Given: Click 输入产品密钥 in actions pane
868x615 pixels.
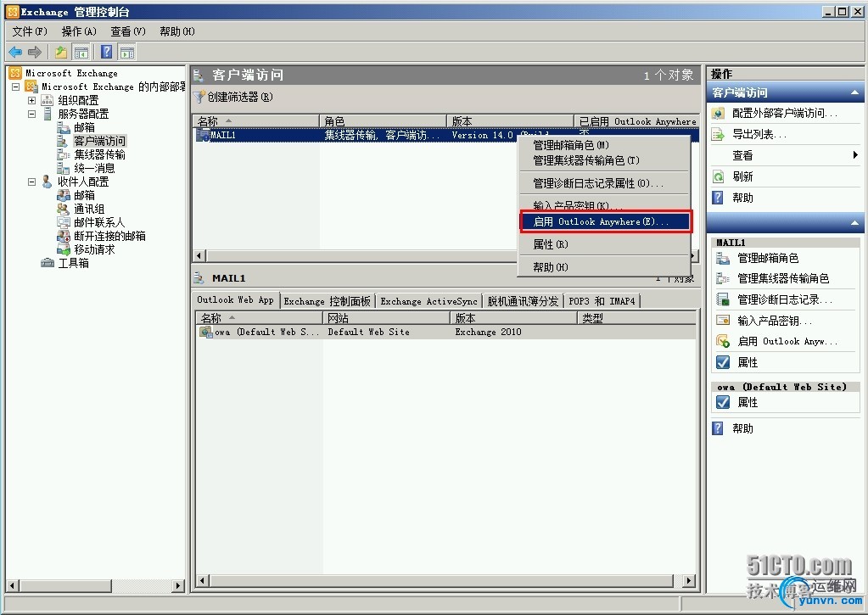Looking at the screenshot, I should click(x=775, y=321).
